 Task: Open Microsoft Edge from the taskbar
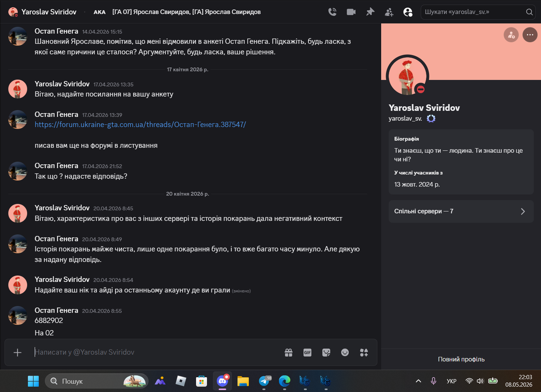(x=284, y=381)
